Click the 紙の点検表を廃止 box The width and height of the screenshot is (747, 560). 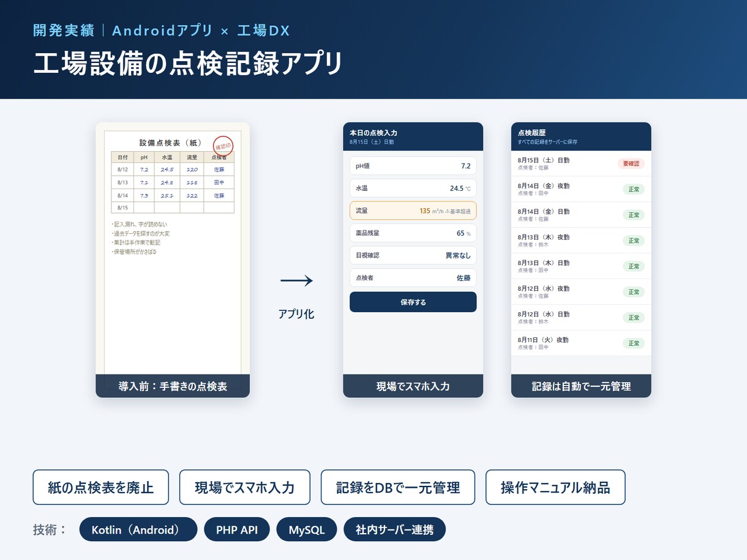[101, 487]
